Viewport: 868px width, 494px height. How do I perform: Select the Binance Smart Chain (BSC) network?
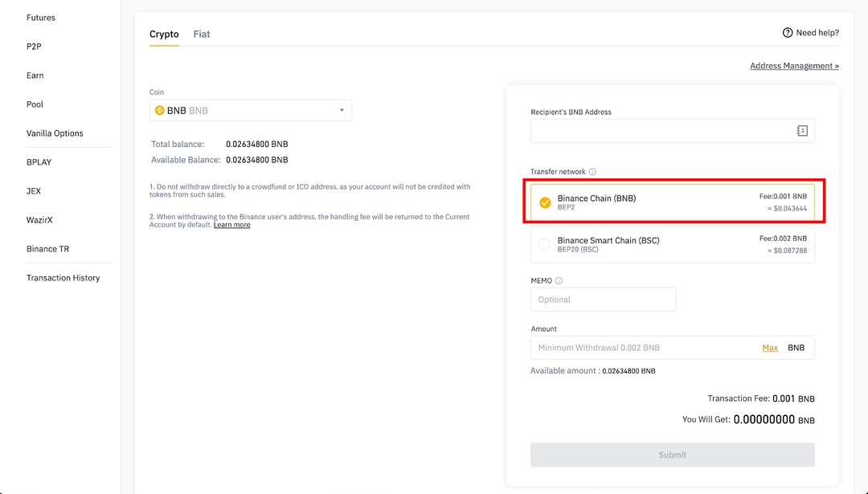tap(672, 244)
